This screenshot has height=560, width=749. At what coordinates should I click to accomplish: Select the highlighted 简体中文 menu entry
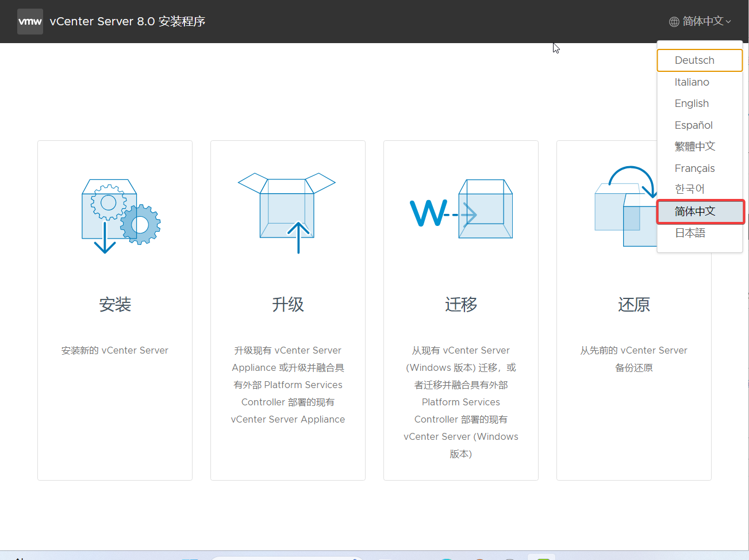[x=695, y=212]
